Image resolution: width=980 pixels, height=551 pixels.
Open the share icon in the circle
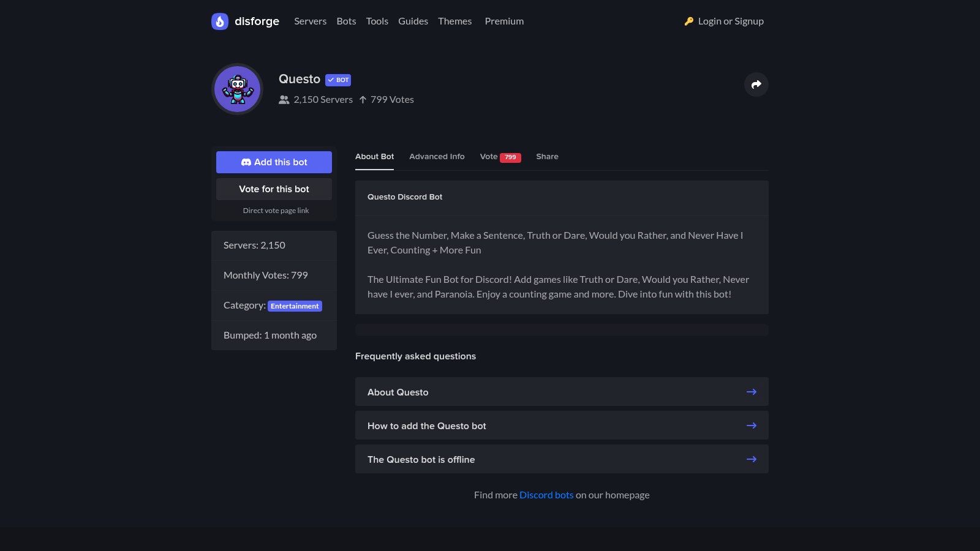[x=756, y=84]
